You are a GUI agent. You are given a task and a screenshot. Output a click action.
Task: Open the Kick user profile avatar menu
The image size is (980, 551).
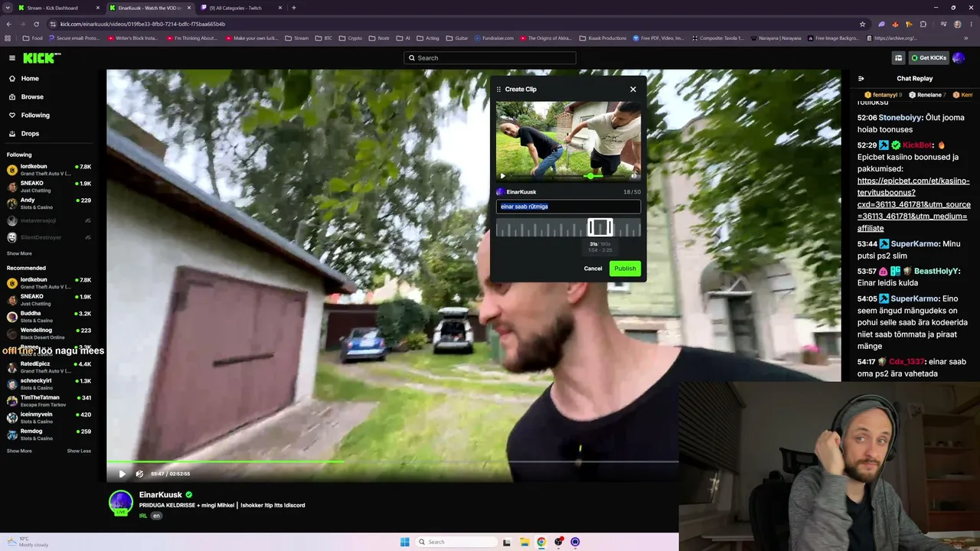pos(959,58)
